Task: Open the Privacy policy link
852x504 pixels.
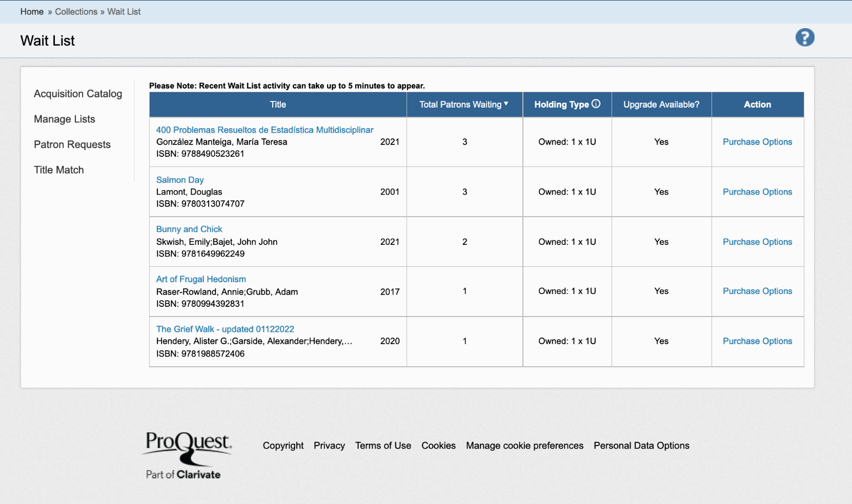Action: point(329,446)
